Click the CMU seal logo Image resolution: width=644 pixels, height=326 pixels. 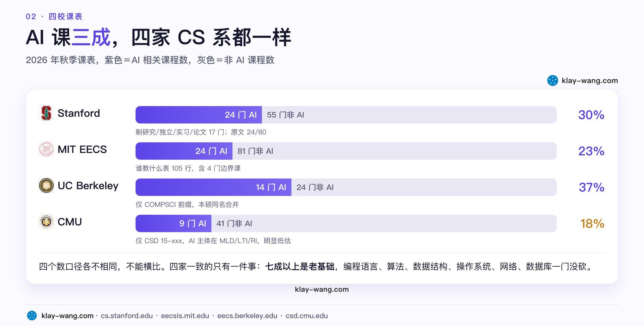[x=46, y=222]
